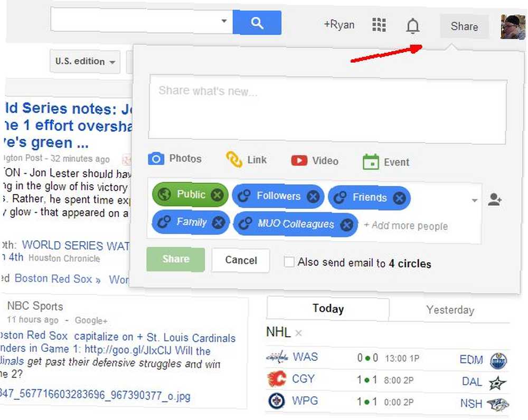Click in the Share what's new box
528x420 pixels.
coord(328,110)
